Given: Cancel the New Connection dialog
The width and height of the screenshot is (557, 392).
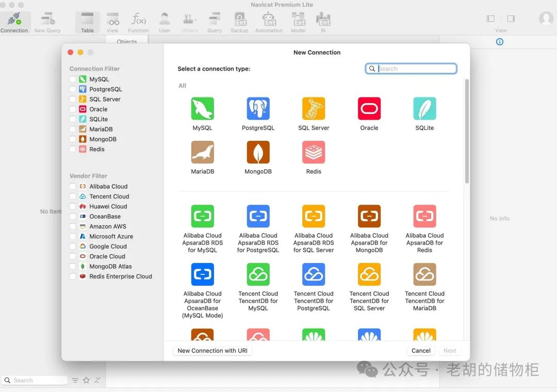Looking at the screenshot, I should (x=421, y=350).
